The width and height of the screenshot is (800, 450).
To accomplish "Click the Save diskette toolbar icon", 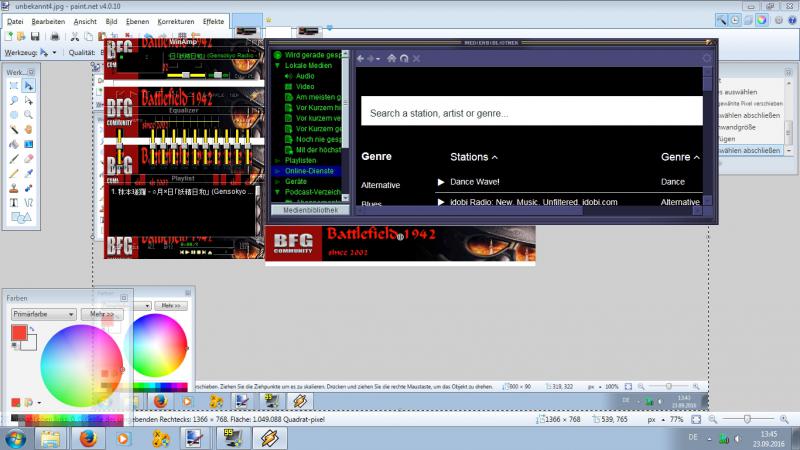I will [35, 36].
